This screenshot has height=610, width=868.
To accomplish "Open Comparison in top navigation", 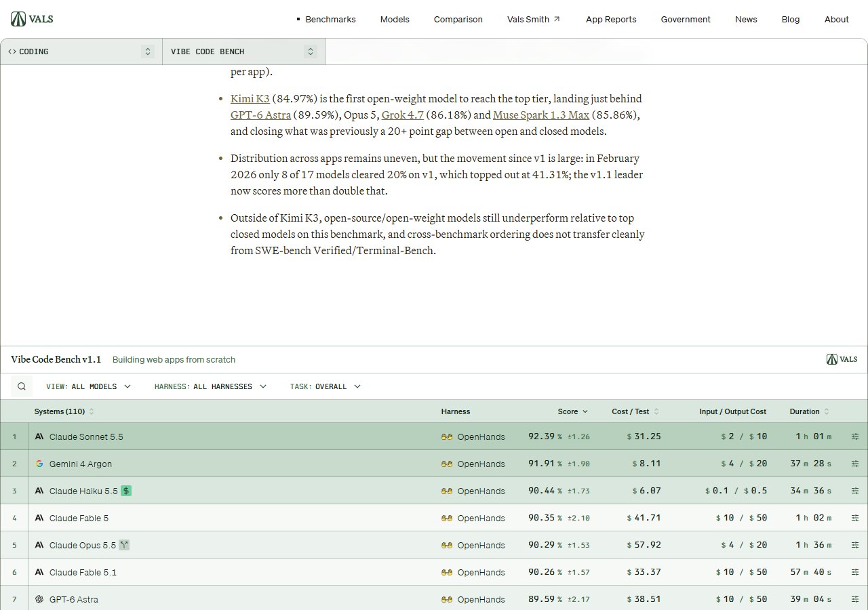I will coord(458,19).
